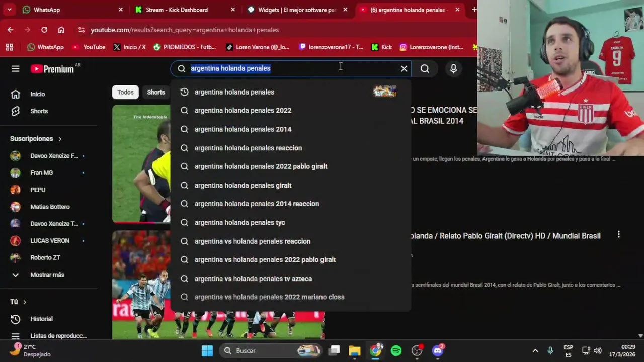Clear the search box with X
Image resolution: width=644 pixels, height=362 pixels.
click(x=404, y=68)
